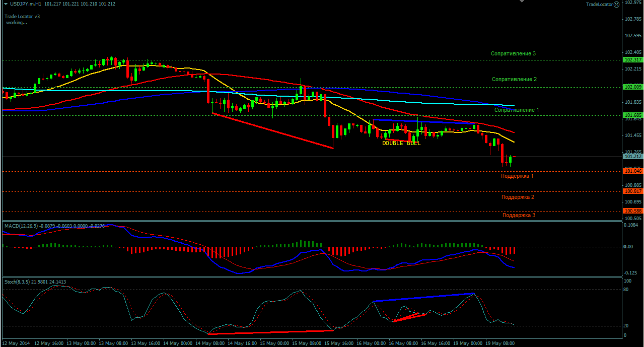644x347 pixels.
Task: Select the Сопративление 3 level label
Action: click(x=513, y=53)
